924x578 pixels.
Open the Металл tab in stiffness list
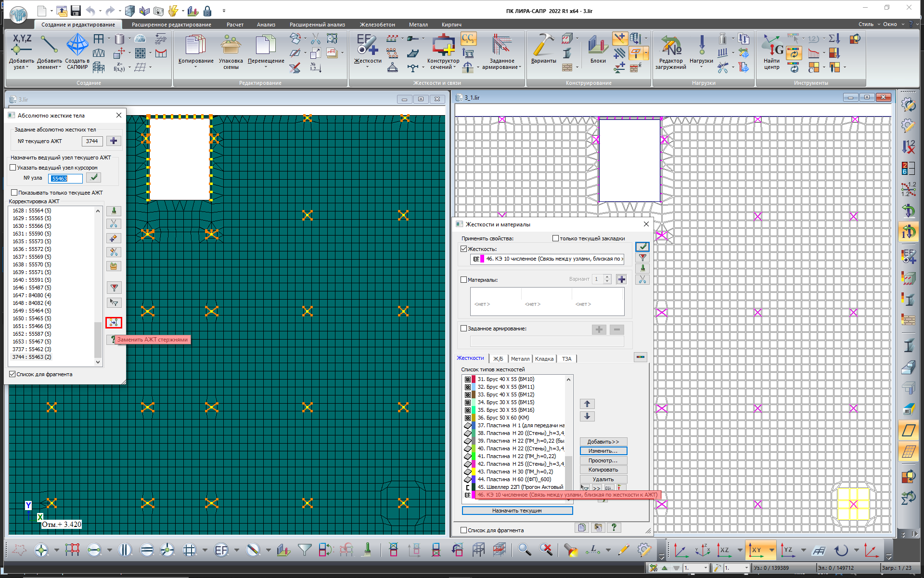tap(520, 359)
